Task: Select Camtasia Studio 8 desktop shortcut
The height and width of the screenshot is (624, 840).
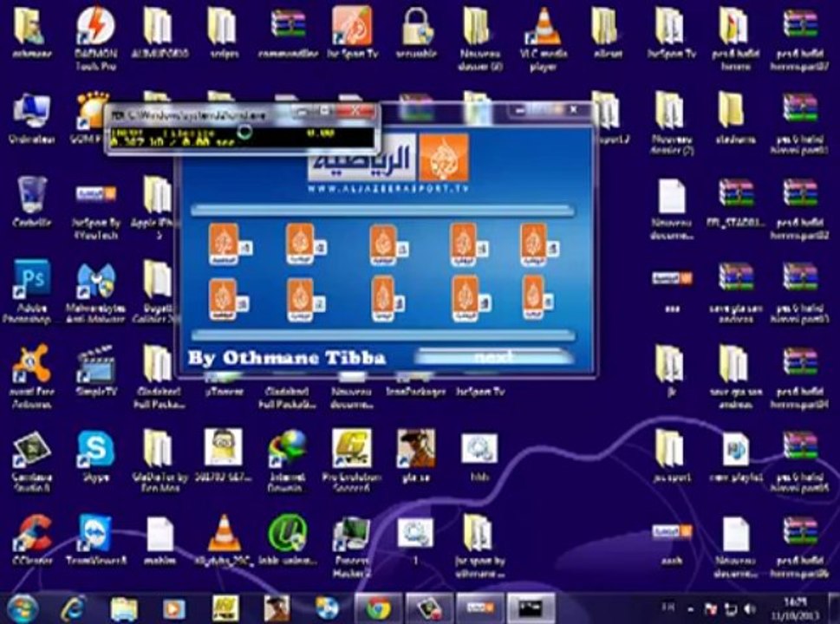Action: 31,461
